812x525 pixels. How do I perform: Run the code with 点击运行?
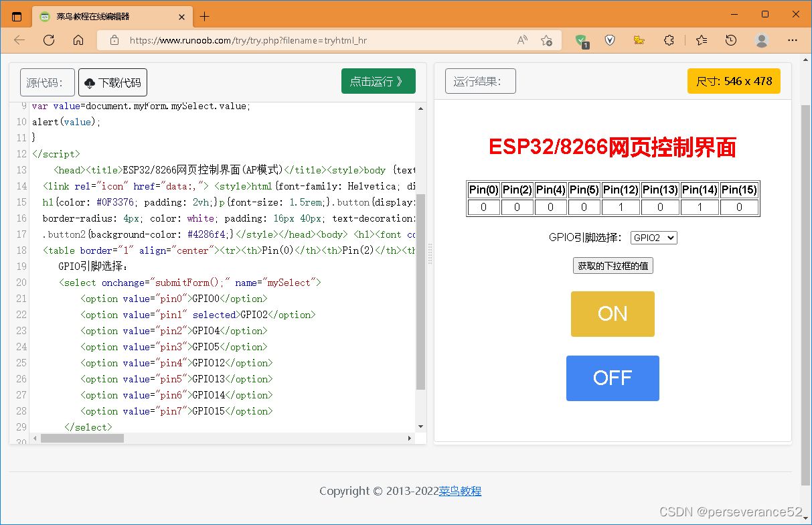coord(378,81)
